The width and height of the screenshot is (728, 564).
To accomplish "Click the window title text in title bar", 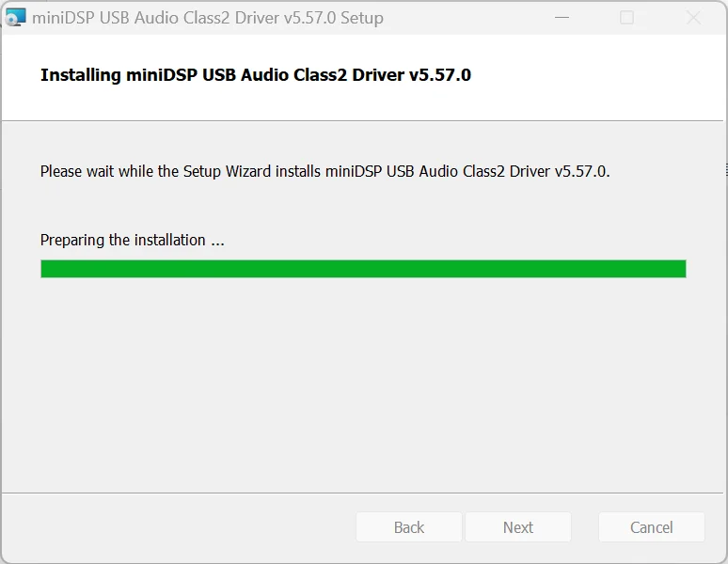I will coord(207,18).
